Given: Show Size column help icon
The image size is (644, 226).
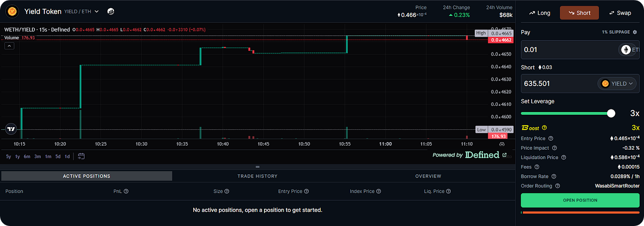Looking at the screenshot, I should click(227, 192).
